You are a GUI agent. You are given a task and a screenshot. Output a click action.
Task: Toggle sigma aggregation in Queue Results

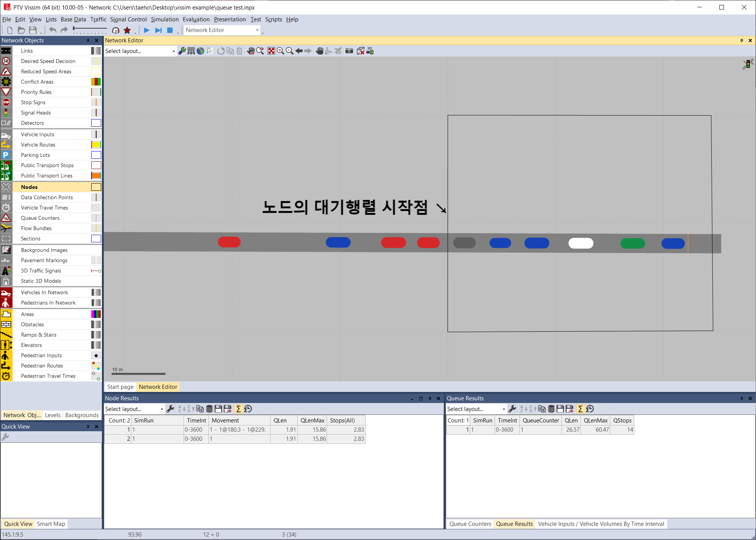click(x=580, y=409)
